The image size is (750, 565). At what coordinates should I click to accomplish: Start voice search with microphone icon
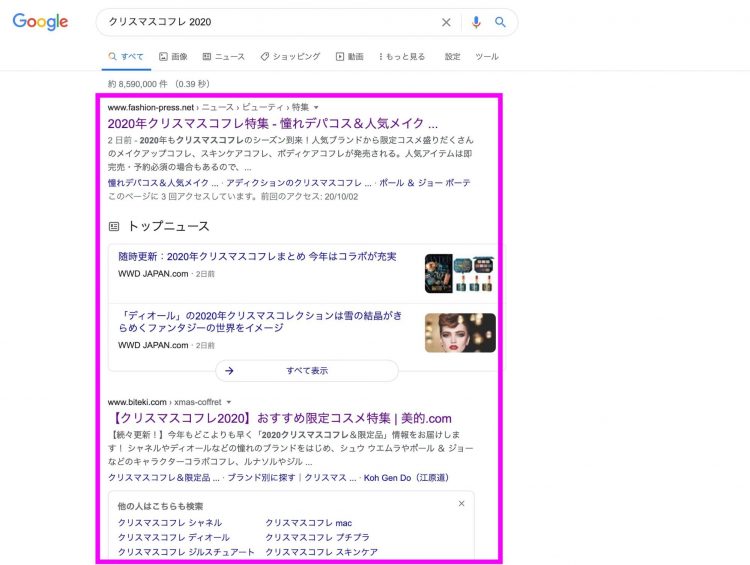pos(476,22)
